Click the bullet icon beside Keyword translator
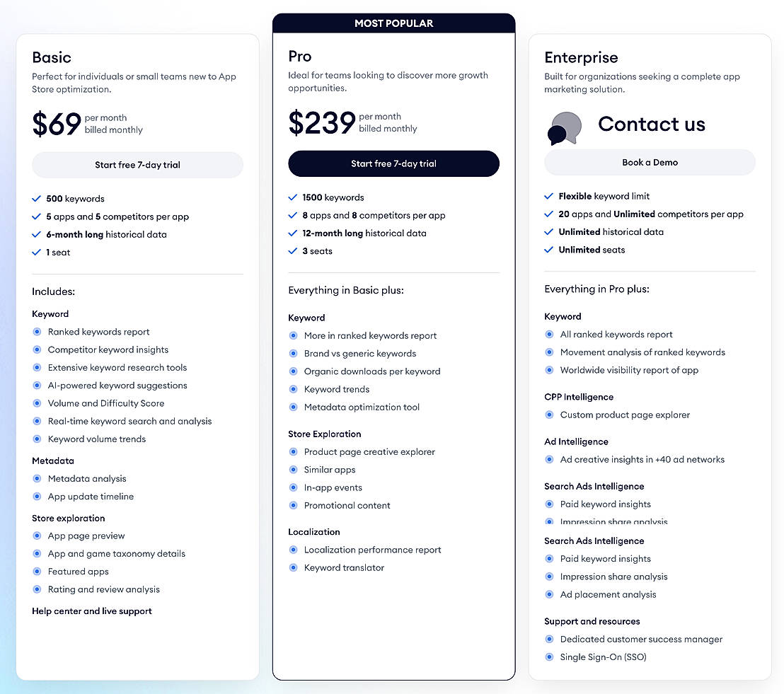The width and height of the screenshot is (784, 694). [x=293, y=567]
